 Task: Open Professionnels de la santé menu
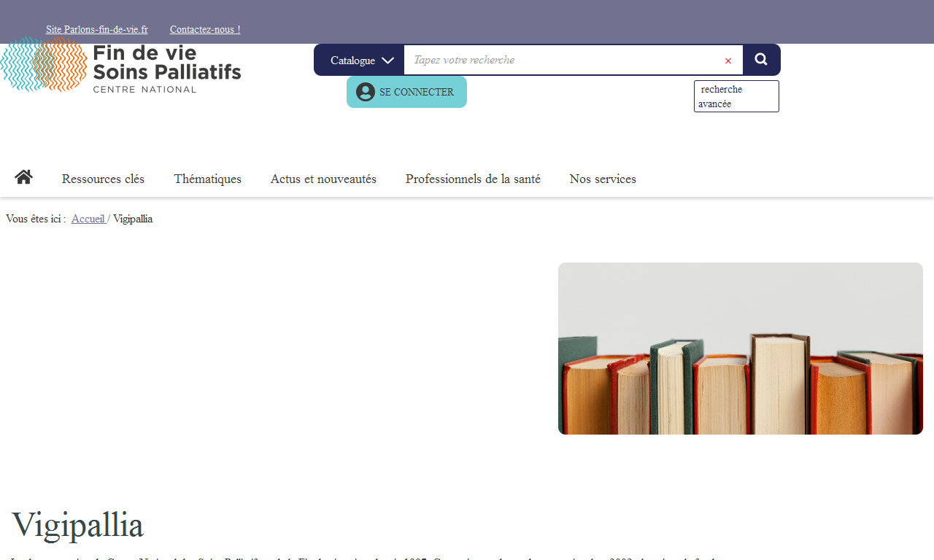click(473, 179)
